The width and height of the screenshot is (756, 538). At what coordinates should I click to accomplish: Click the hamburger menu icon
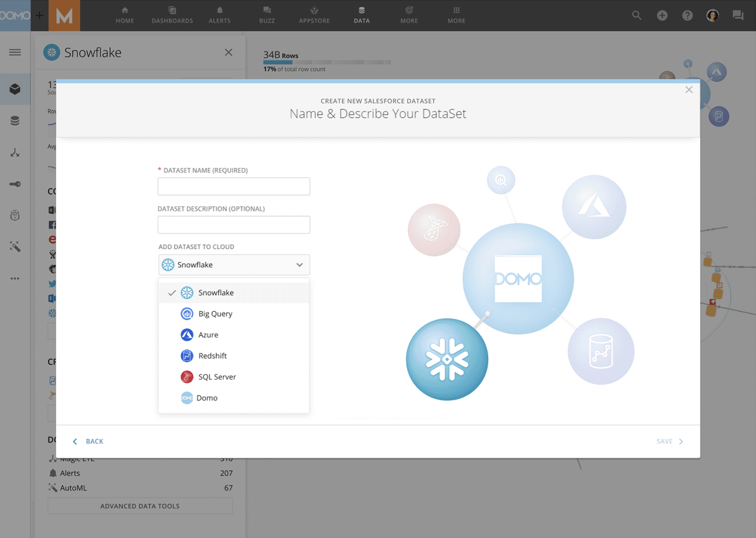[15, 52]
